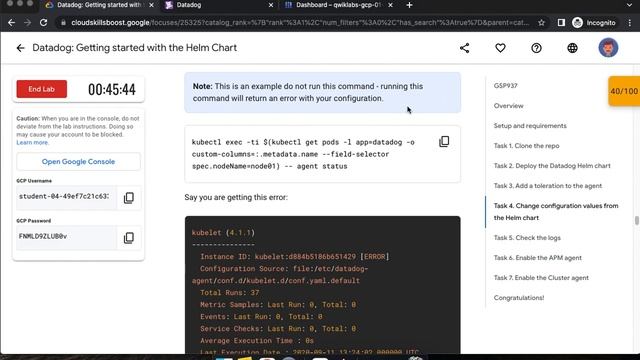Reload the page
The image size is (640, 360).
(x=43, y=23)
